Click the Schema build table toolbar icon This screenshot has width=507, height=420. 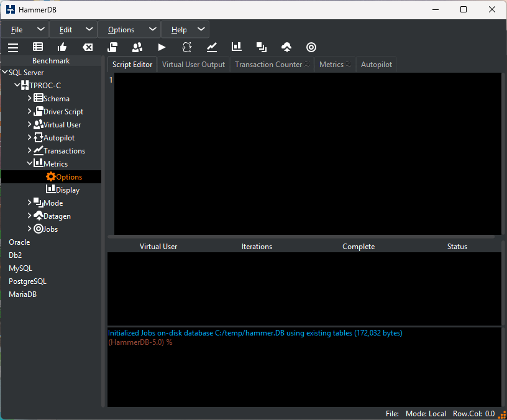coord(38,47)
